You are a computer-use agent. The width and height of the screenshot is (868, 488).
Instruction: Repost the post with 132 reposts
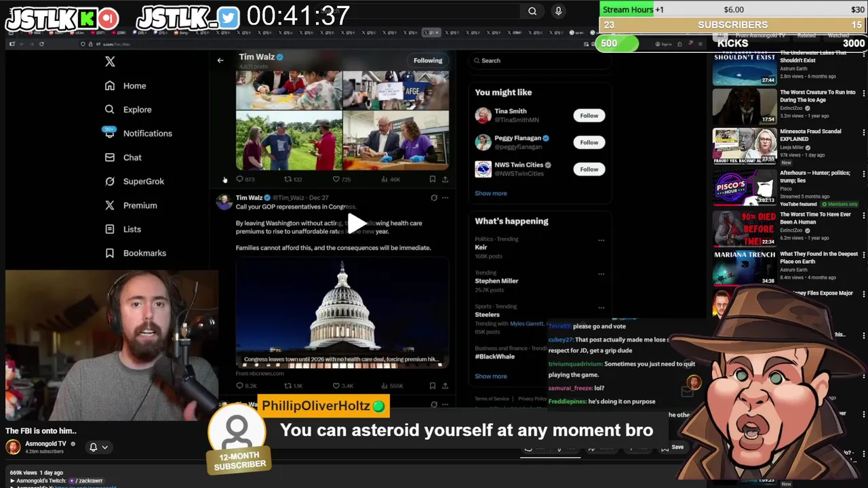click(x=293, y=180)
